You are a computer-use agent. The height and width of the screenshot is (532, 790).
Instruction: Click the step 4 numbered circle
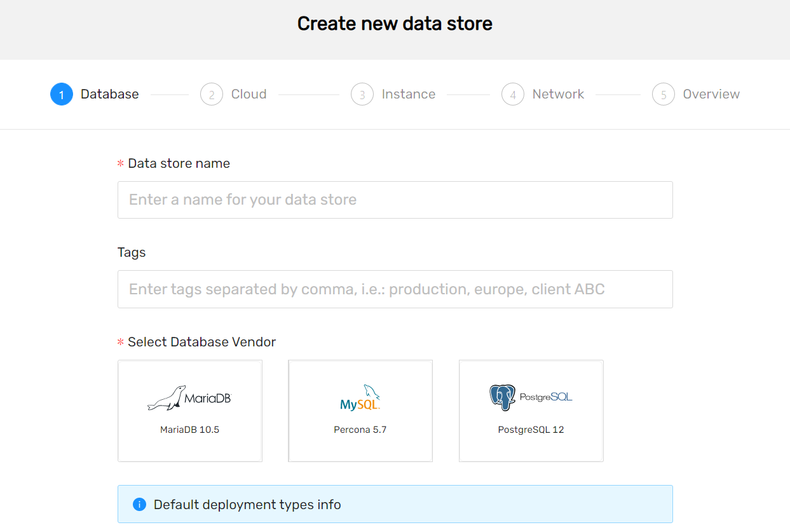point(513,93)
